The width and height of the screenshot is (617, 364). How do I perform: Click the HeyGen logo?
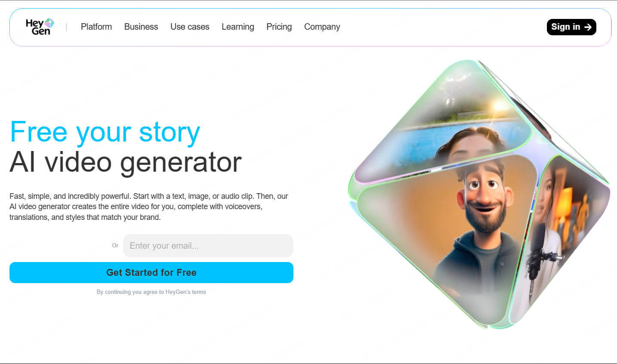click(x=40, y=27)
